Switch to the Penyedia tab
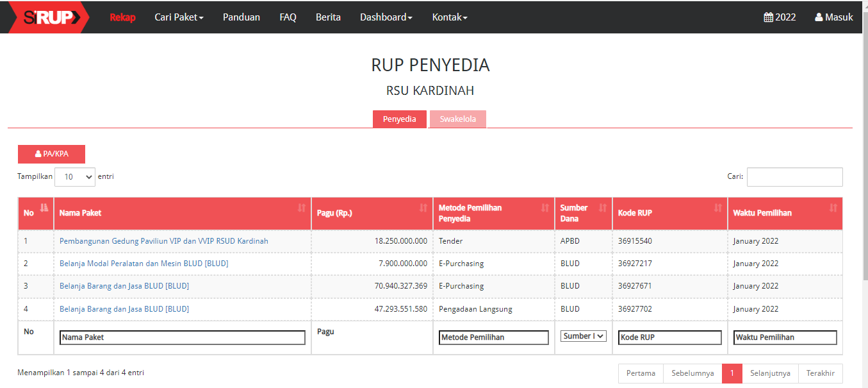 [x=400, y=119]
